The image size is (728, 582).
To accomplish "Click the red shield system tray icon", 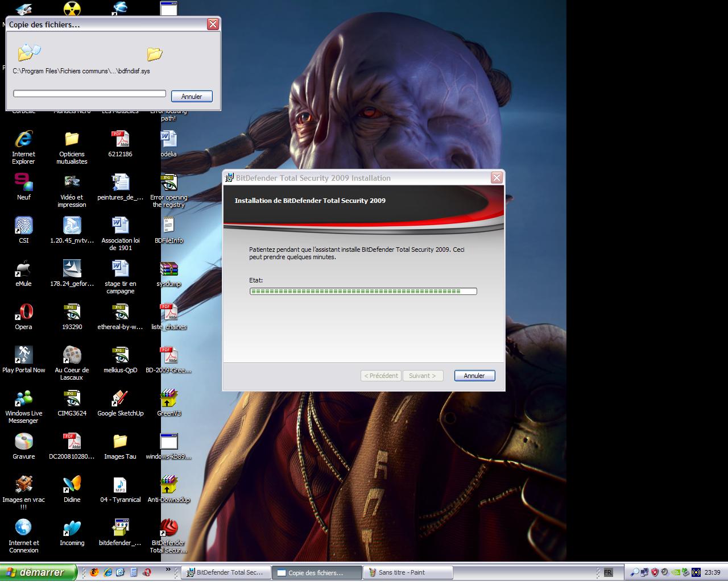I will click(655, 572).
